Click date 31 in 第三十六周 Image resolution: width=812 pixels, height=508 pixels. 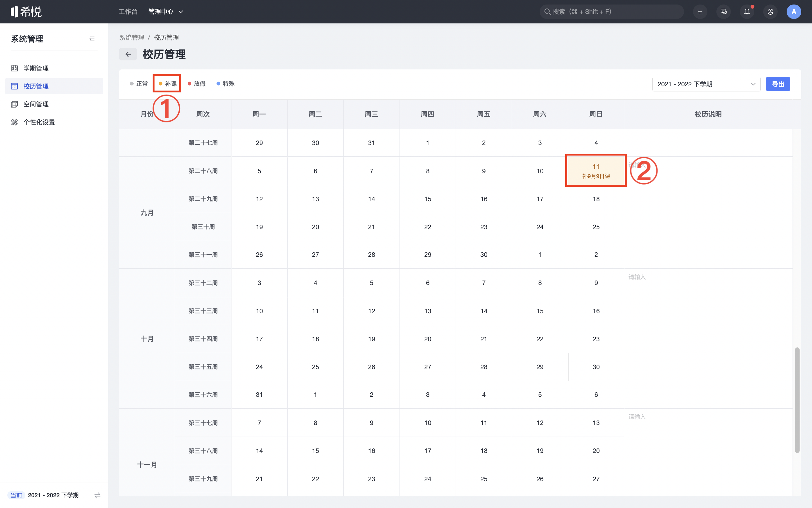[x=259, y=395]
